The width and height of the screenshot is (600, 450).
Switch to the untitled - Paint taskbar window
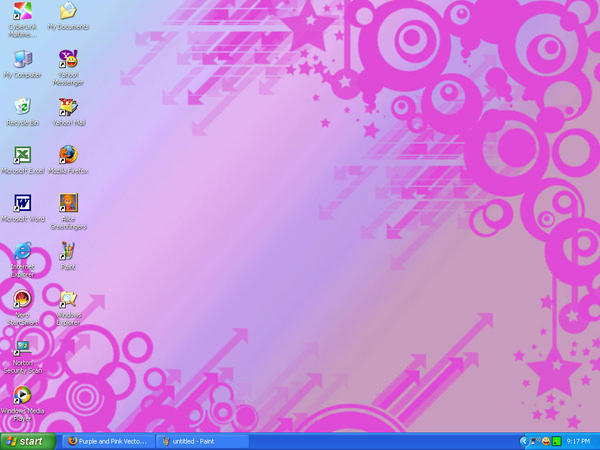click(x=202, y=441)
